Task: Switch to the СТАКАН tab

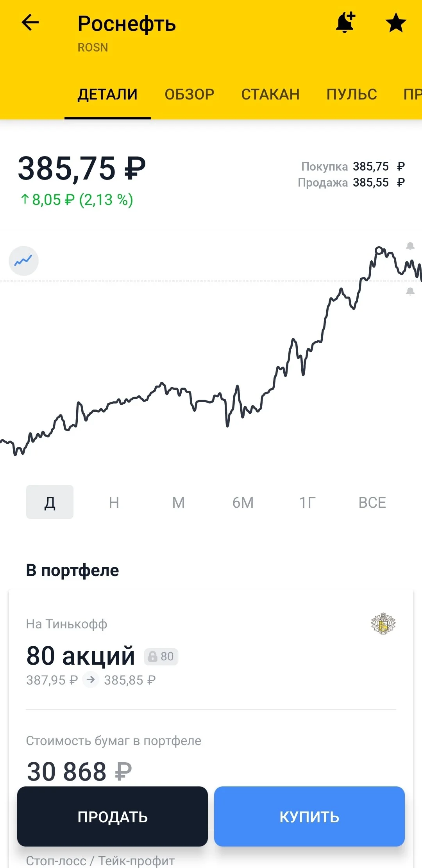Action: [x=270, y=94]
